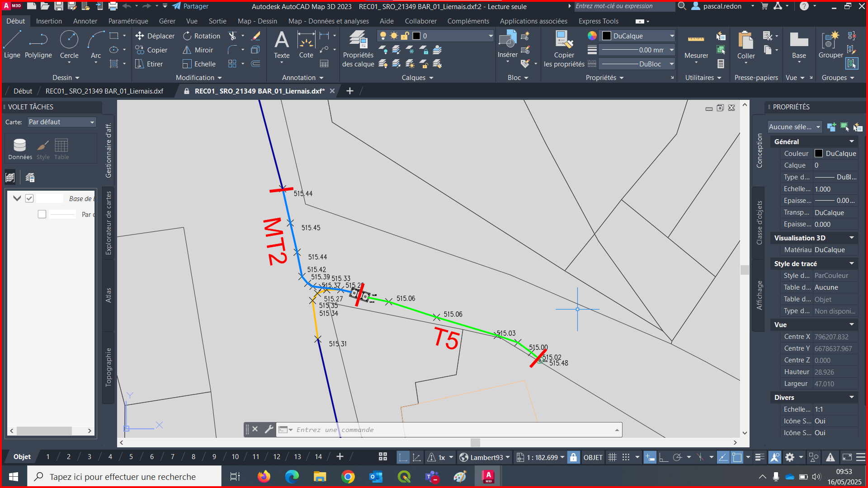Screen dimensions: 868x488
Task: Check the unchecked Par défaut layer box
Action: pyautogui.click(x=42, y=214)
